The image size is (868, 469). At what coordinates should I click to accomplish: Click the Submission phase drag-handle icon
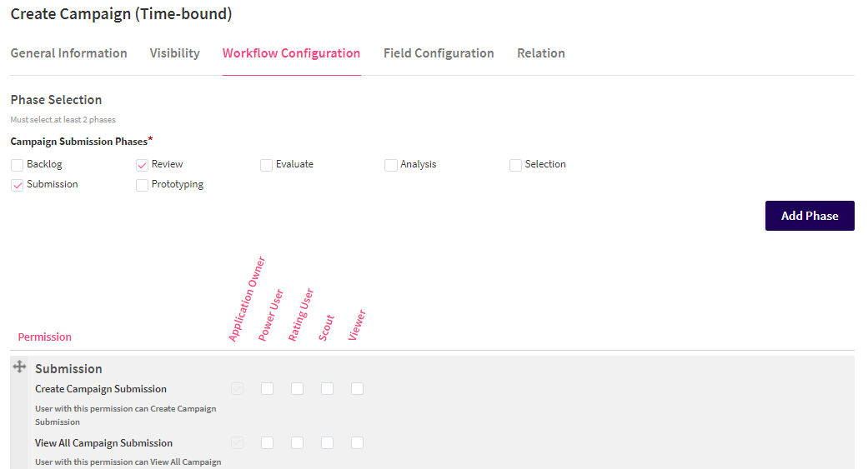(x=19, y=367)
